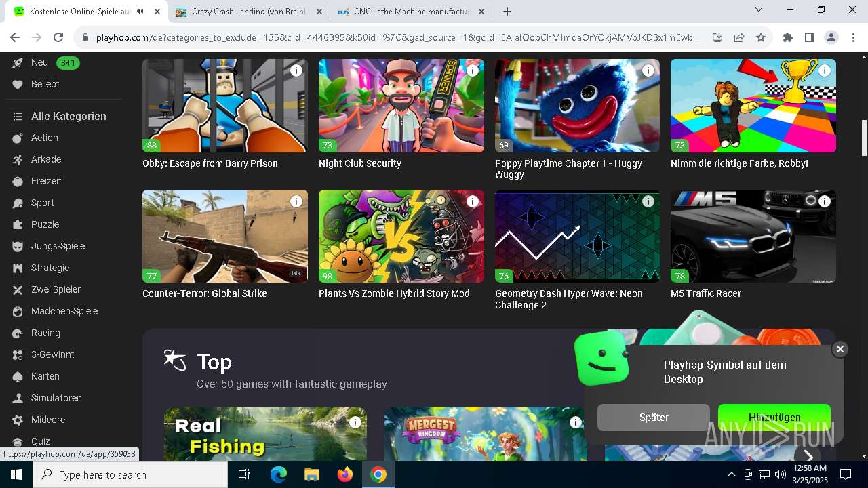
Task: Switch to Crazy Crash Landing tab
Action: pyautogui.click(x=249, y=12)
